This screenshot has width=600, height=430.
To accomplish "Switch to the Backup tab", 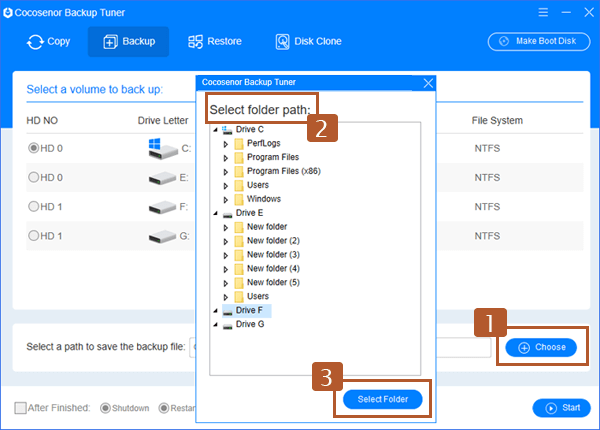I will tap(129, 41).
